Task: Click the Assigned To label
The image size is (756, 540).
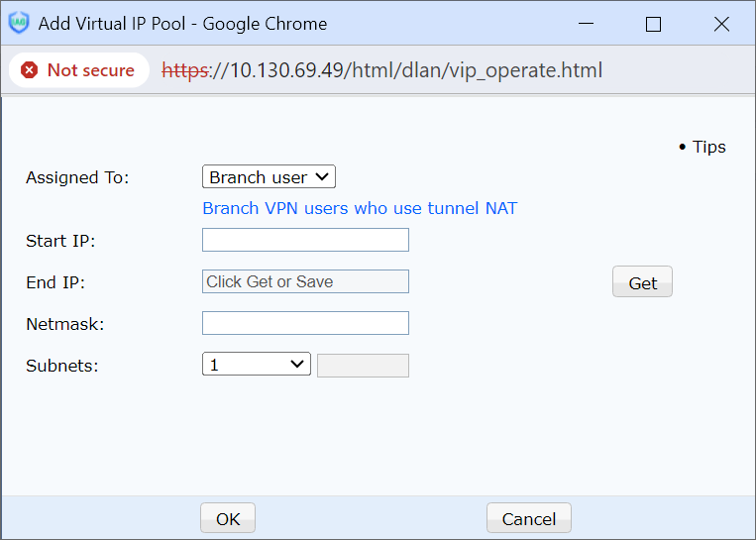Action: tap(77, 177)
